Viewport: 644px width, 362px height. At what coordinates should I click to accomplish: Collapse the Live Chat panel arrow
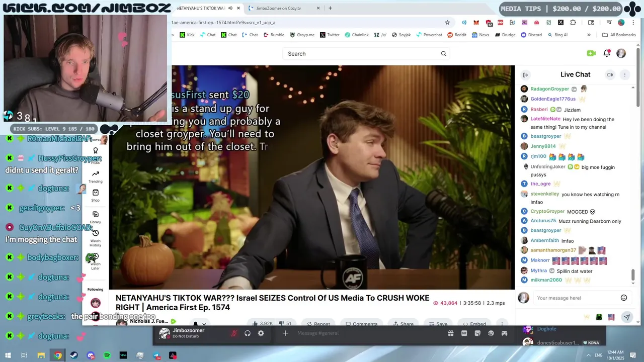point(525,75)
